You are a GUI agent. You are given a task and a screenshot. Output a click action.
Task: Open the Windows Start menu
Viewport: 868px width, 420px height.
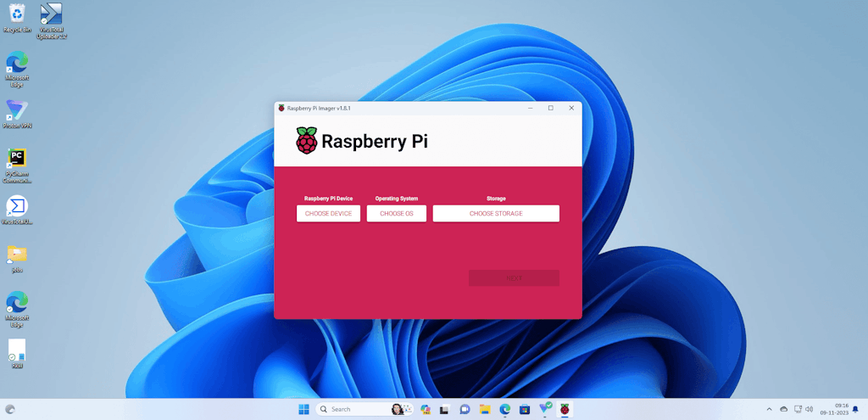[304, 409]
